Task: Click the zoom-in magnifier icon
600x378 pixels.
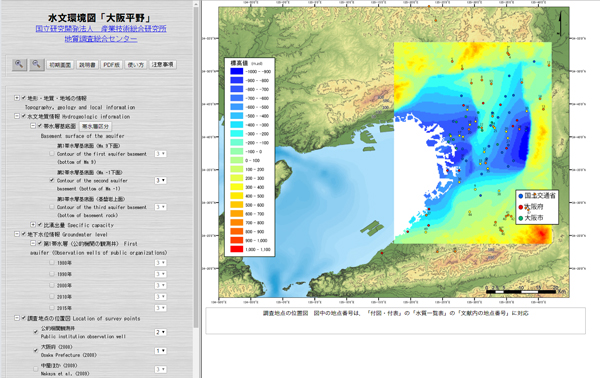Action: tap(19, 64)
